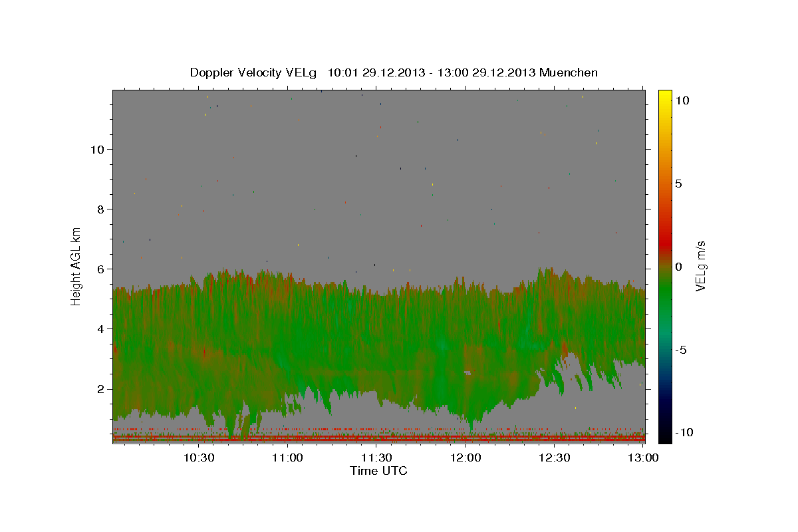Click the colorbar tick label '5'

point(678,183)
